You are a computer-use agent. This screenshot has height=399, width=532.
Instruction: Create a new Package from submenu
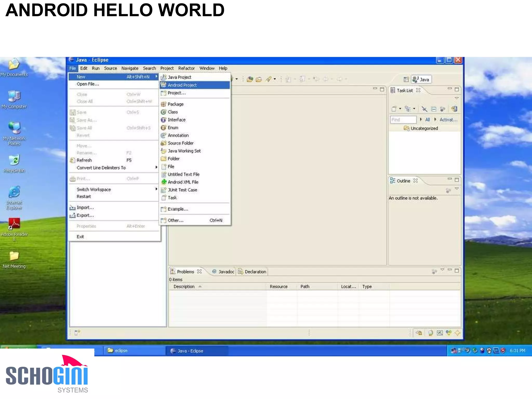point(195,104)
